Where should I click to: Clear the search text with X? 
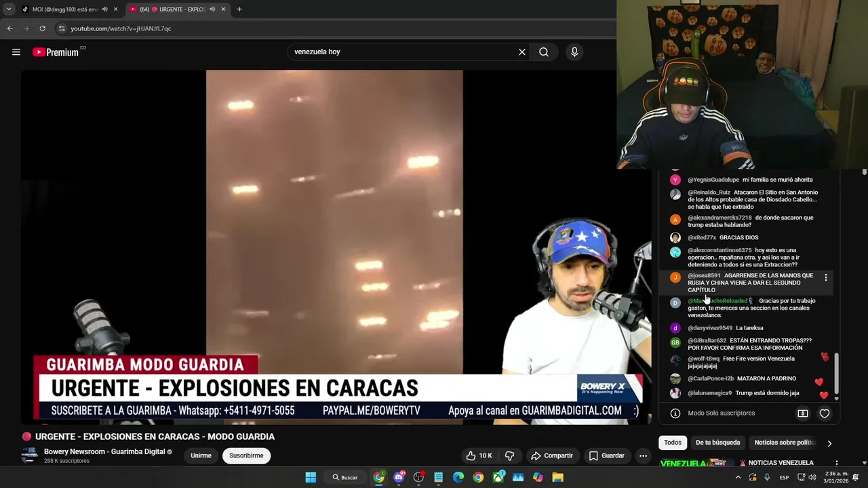pyautogui.click(x=522, y=52)
